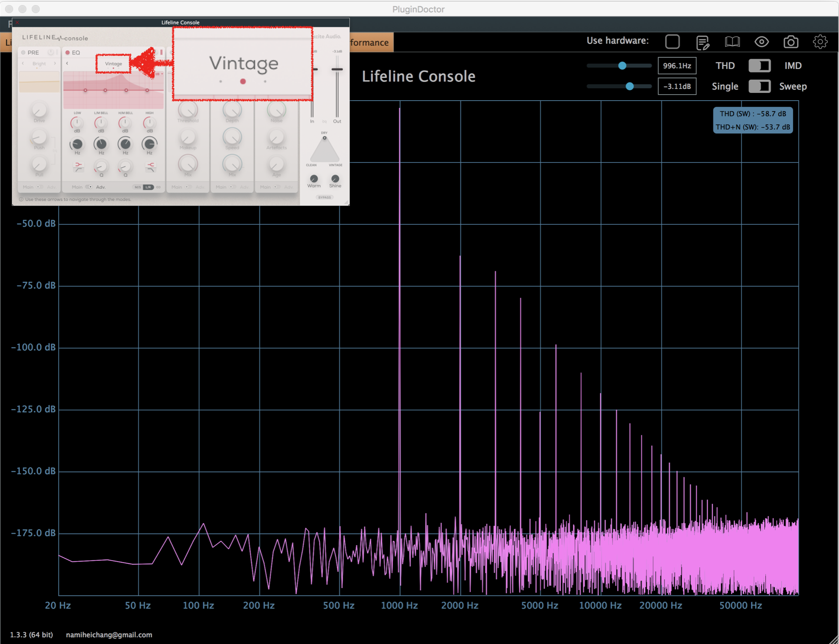Toggle the EQ channel link icon
Image resolution: width=839 pixels, height=644 pixels.
[159, 187]
